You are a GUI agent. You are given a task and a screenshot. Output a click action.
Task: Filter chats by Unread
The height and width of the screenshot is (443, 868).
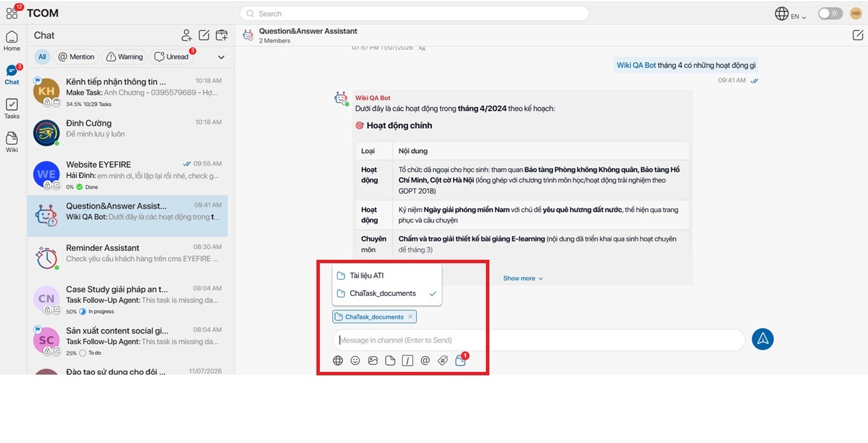[x=172, y=57]
